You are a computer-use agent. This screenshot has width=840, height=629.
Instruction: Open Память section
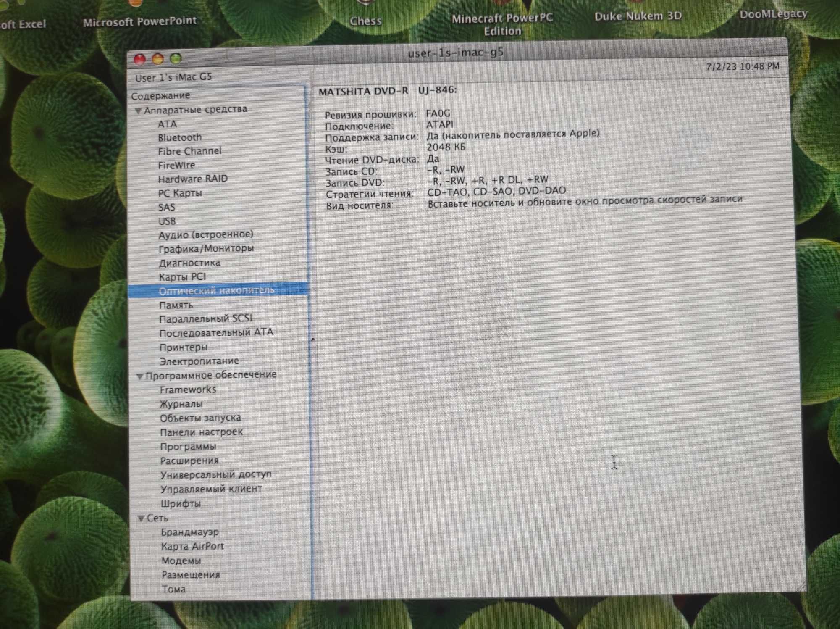[176, 305]
